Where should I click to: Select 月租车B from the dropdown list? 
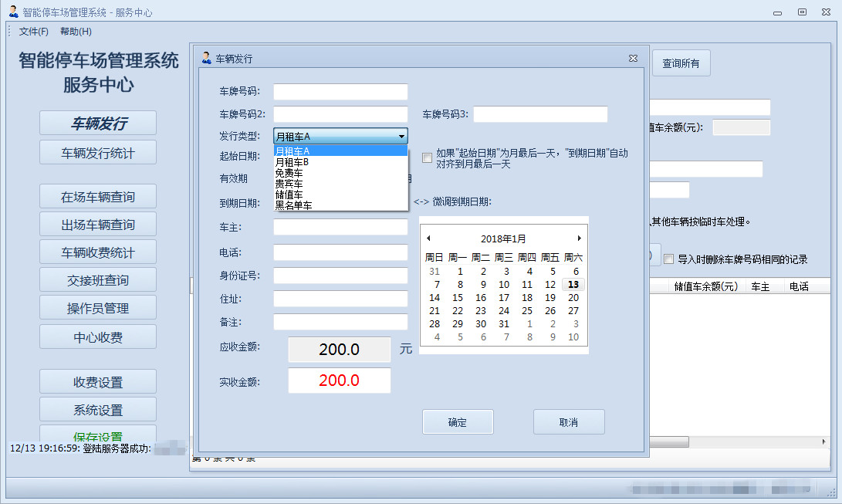click(293, 162)
